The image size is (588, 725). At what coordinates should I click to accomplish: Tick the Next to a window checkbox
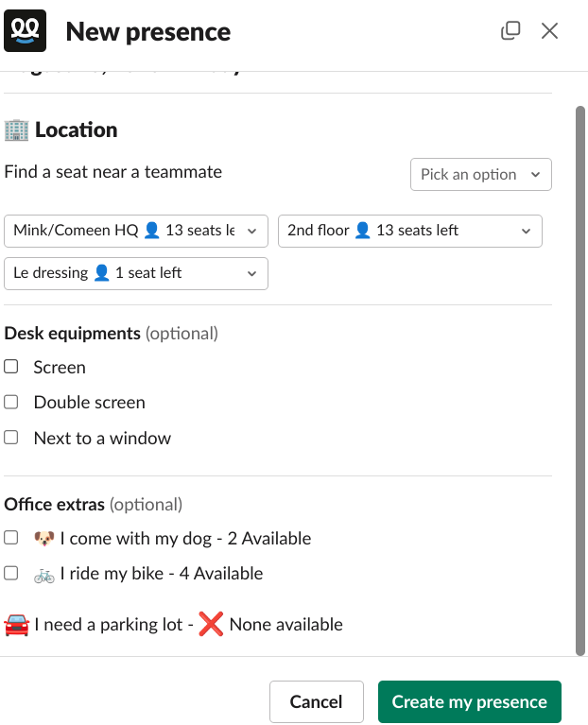(11, 438)
